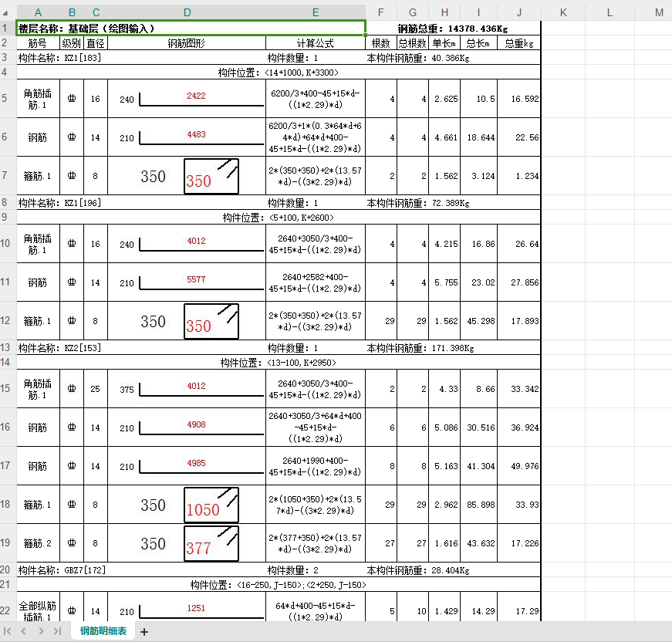This screenshot has width=672, height=642.
Task: Select column K header
Action: click(x=563, y=12)
